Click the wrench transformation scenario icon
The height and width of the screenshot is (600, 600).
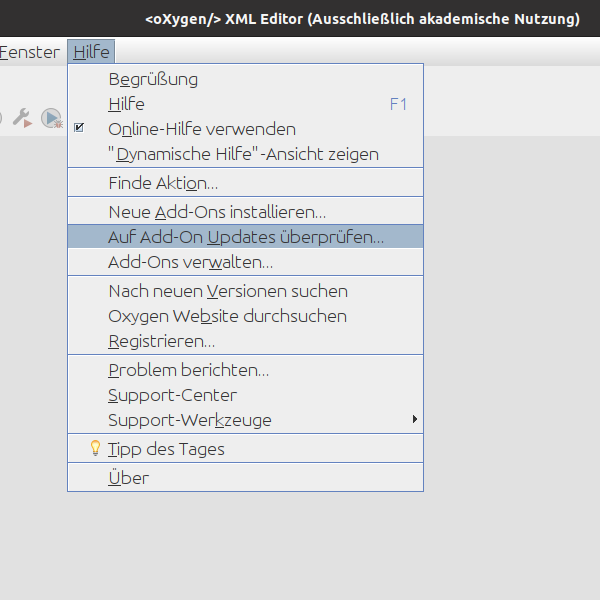(21, 118)
